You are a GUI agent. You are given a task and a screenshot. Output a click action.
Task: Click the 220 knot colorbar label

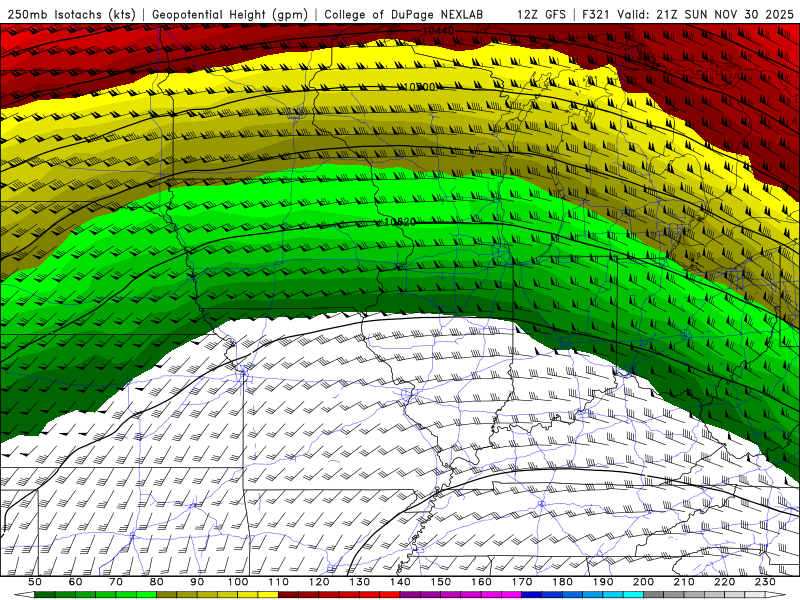coord(725,582)
